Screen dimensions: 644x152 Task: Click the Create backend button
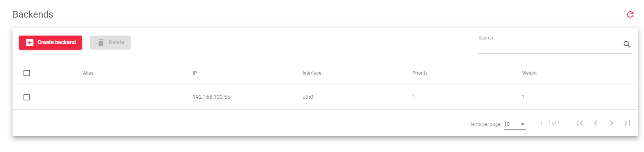50,43
